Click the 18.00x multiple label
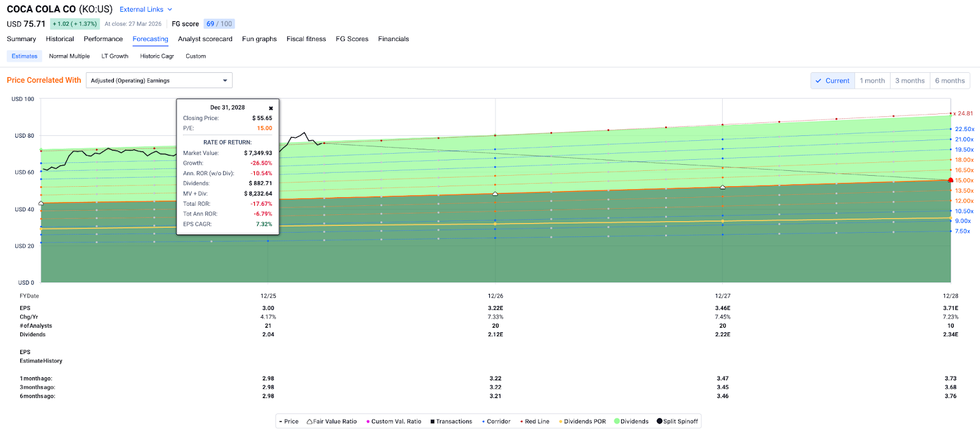Viewport: 980px width, 436px height. coord(965,160)
